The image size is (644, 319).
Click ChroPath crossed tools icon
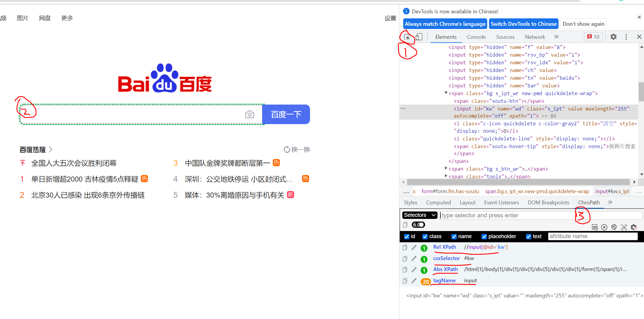click(x=624, y=227)
